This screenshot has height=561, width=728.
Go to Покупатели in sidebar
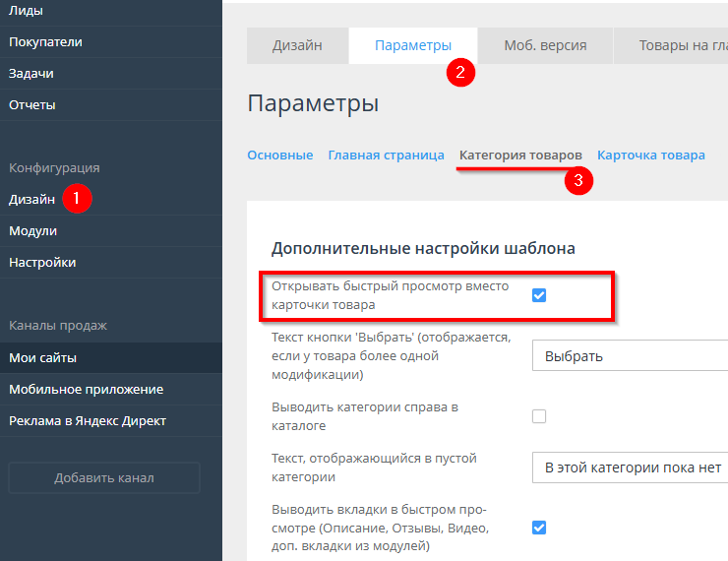pyautogui.click(x=45, y=42)
